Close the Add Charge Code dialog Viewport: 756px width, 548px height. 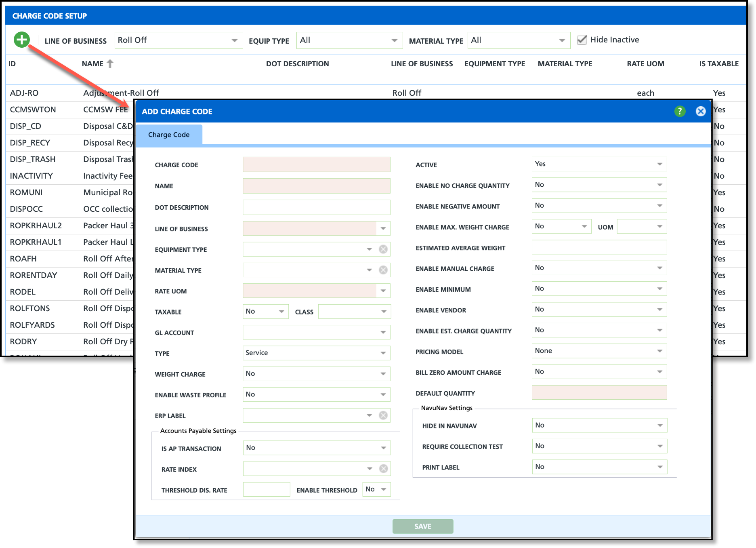tap(701, 111)
